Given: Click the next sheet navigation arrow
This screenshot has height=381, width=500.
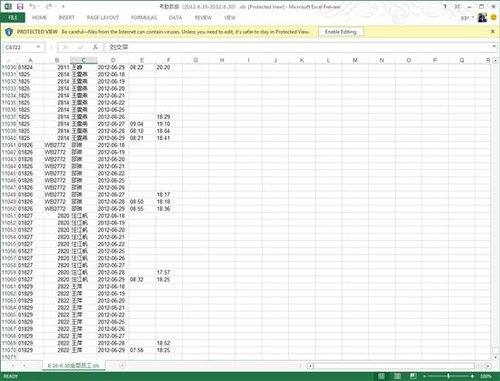Looking at the screenshot, I should (25, 366).
